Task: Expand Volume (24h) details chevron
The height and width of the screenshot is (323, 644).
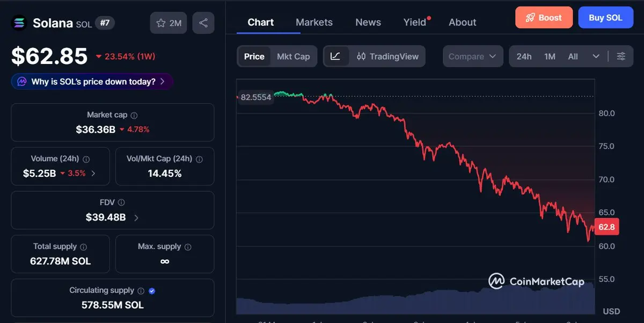Action: point(93,174)
